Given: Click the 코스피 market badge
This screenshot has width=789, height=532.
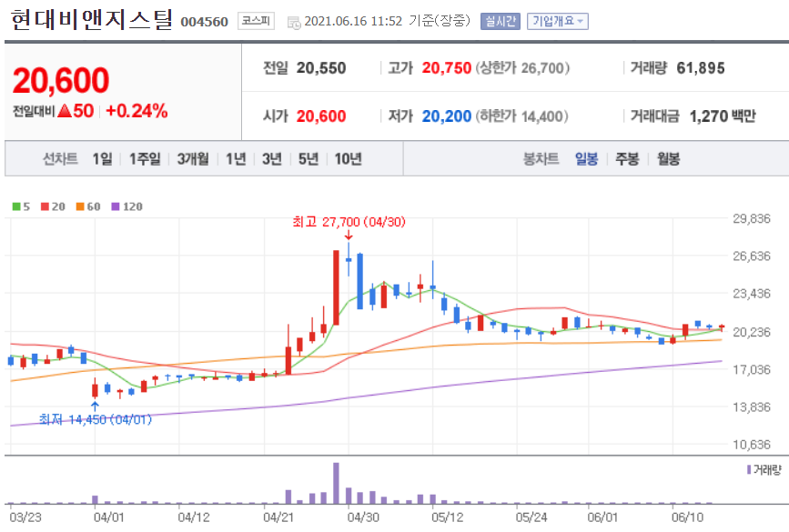Looking at the screenshot, I should coord(256,21).
